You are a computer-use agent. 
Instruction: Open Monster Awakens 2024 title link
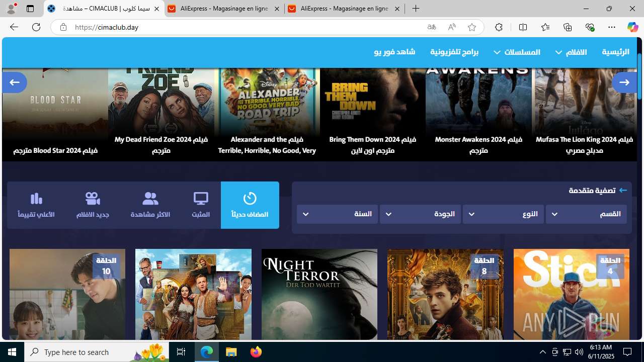(478, 145)
